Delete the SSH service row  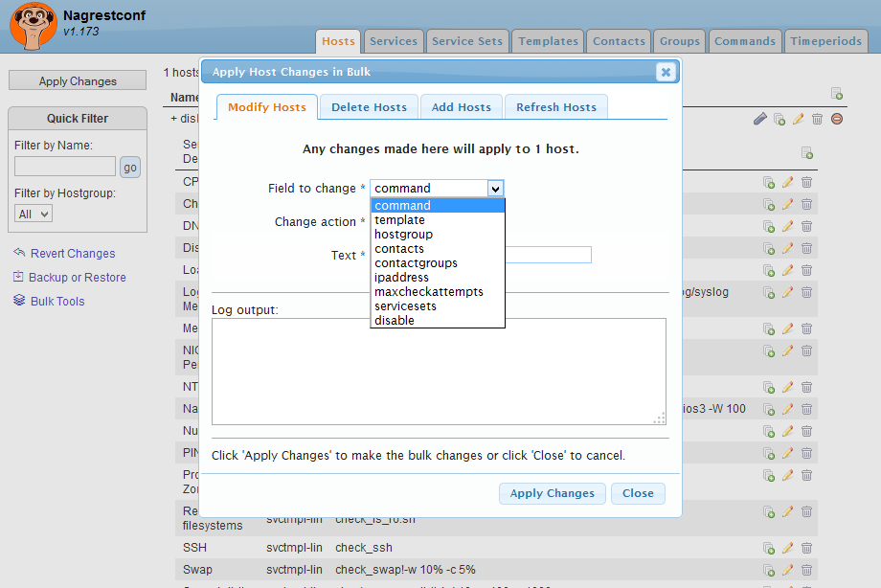pyautogui.click(x=807, y=548)
